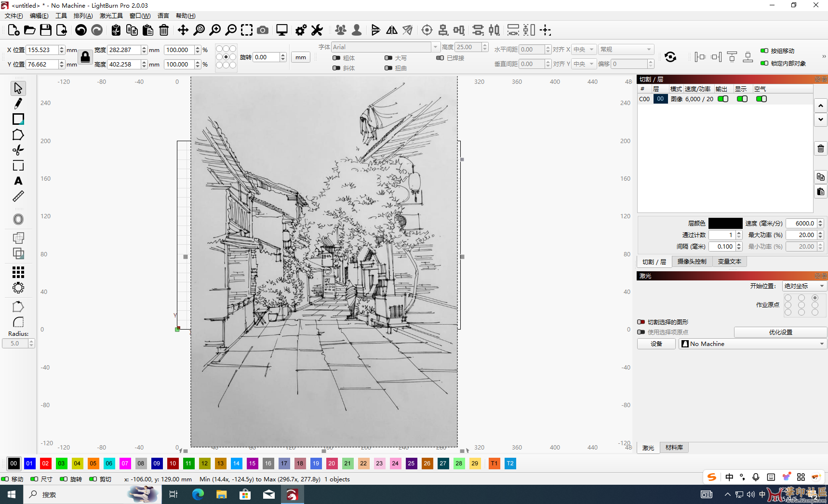Toggle output switch for layer C00
Viewport: 828px width, 504px height.
[723, 99]
